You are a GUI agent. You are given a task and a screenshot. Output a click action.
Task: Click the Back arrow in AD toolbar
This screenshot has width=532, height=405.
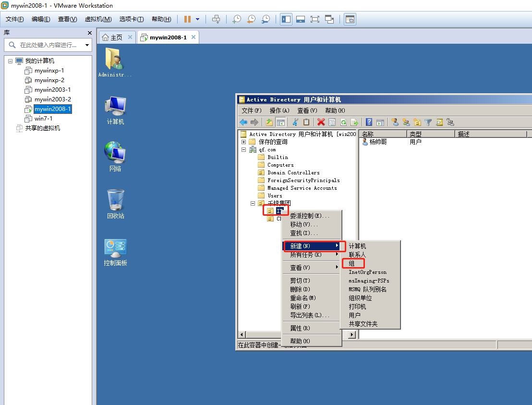click(243, 122)
